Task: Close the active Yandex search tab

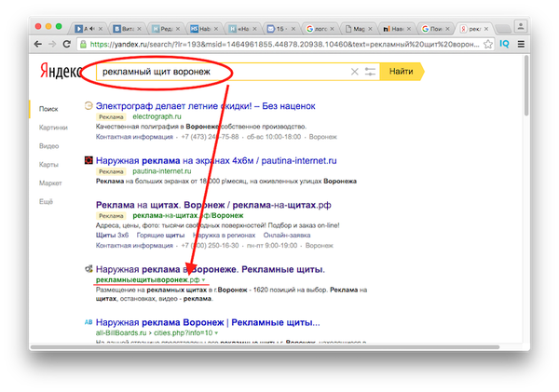Action: coord(486,29)
